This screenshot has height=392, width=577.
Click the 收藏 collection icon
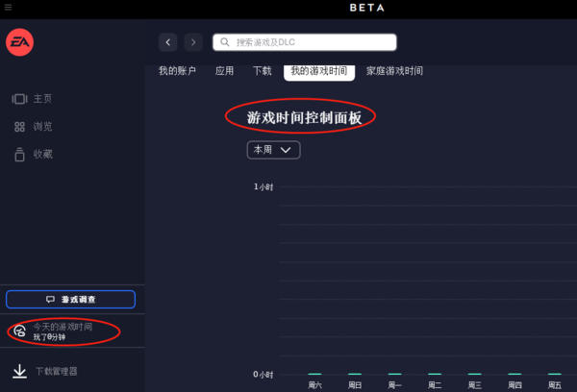pyautogui.click(x=19, y=155)
